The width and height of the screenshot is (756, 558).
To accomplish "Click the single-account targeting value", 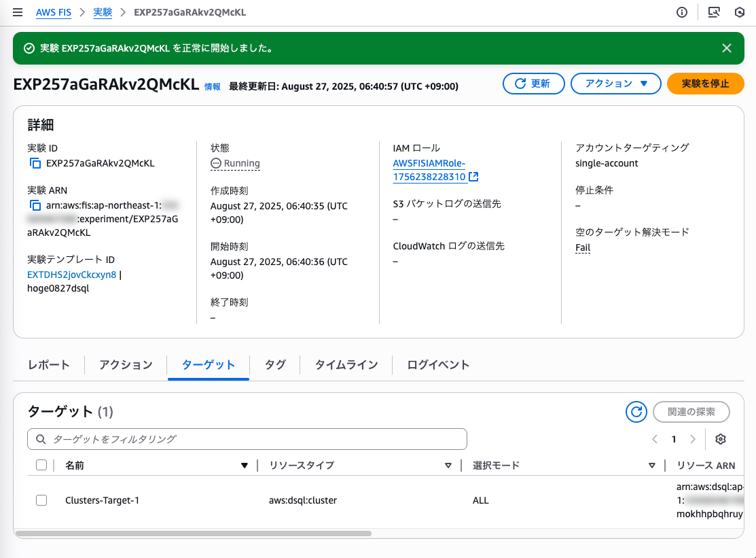I will coord(607,164).
